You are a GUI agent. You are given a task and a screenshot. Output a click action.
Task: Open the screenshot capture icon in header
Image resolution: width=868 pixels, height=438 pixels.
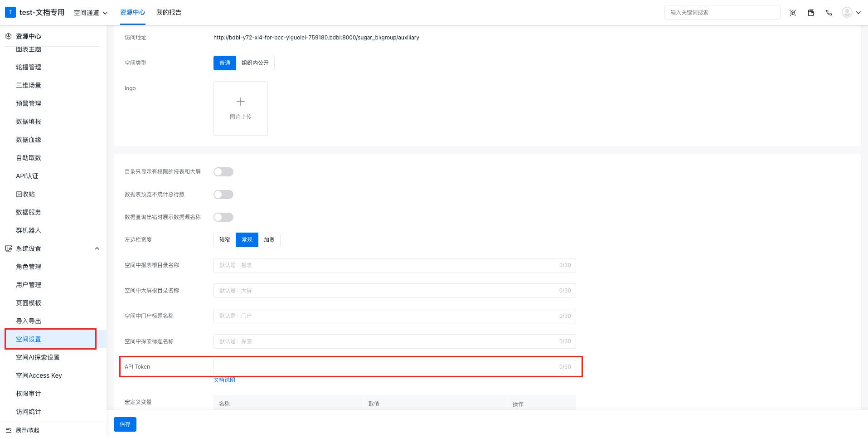(793, 13)
